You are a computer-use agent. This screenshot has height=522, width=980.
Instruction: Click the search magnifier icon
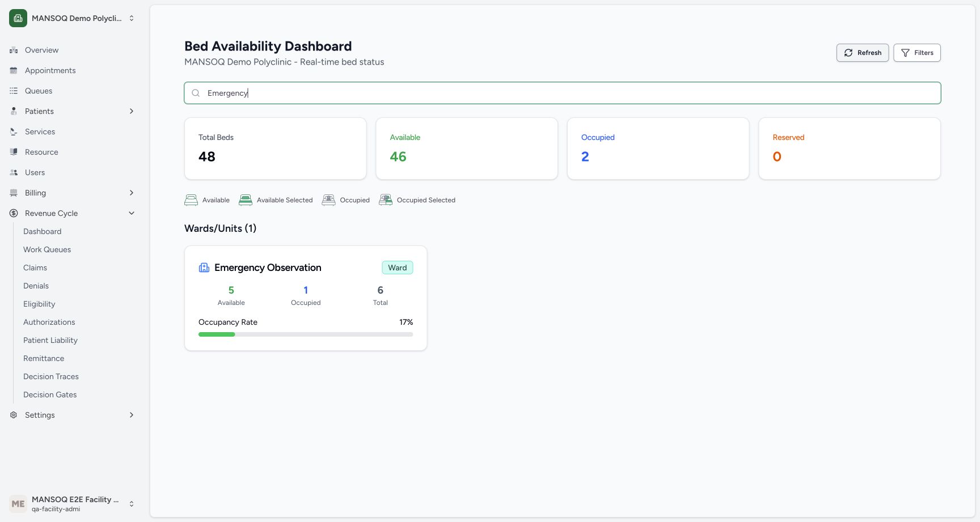196,93
